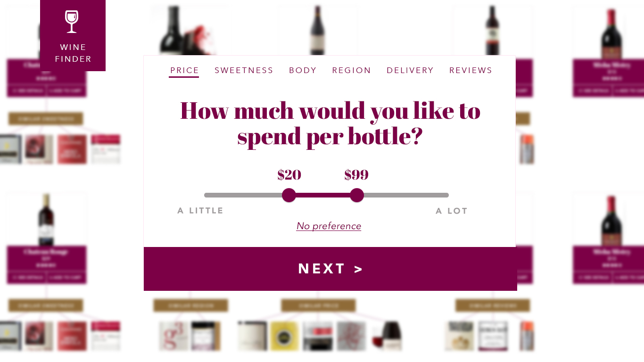Screen dimensions: 644x362
Task: Select the Price tab
Action: coord(184,70)
